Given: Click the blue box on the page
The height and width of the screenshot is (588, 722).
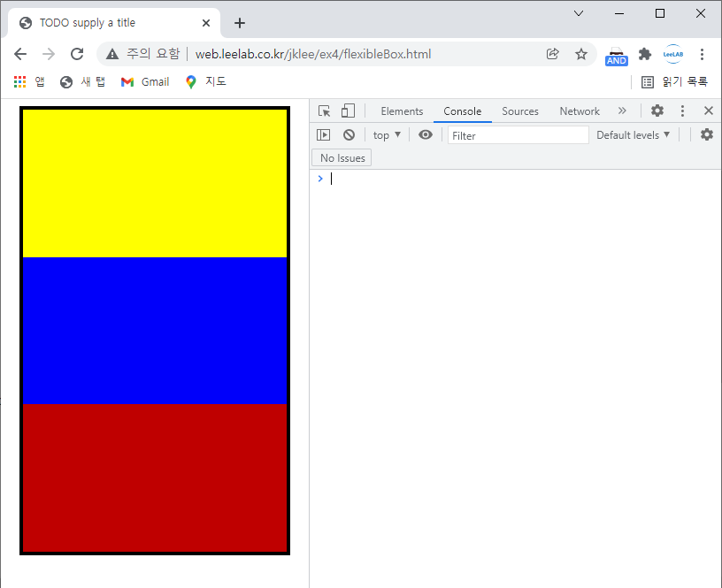Looking at the screenshot, I should [155, 331].
